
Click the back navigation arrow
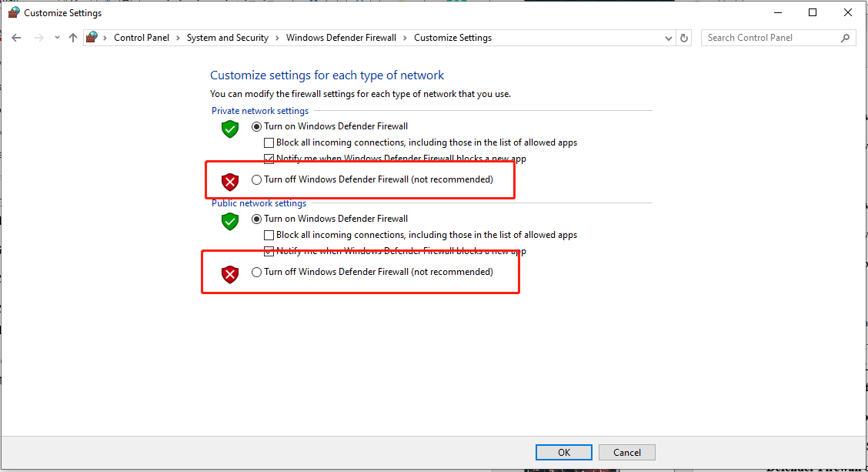point(16,37)
